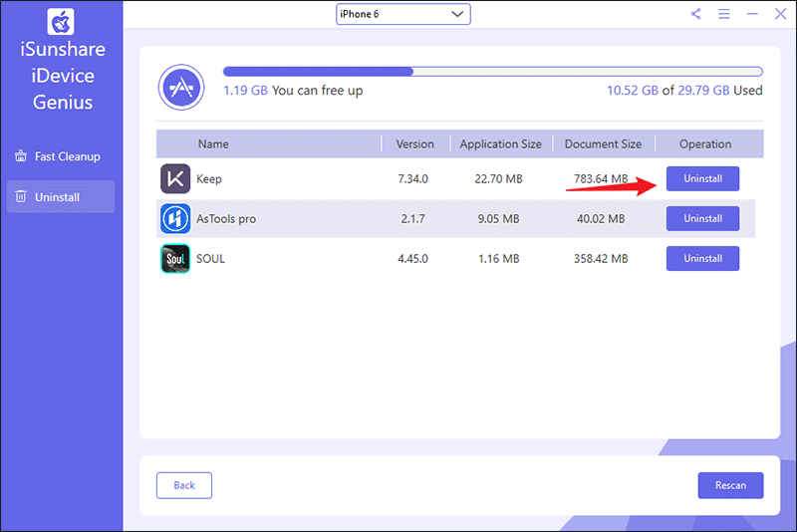Click Keep document size 783.64 MB

(601, 179)
